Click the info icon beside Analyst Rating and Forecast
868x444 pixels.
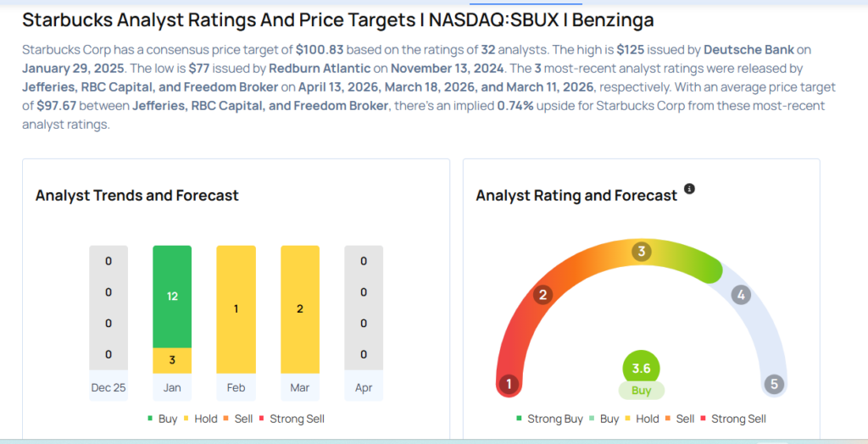coord(689,189)
